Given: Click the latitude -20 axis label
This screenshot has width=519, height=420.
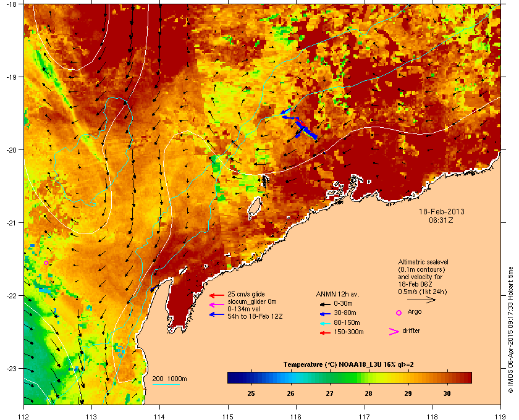Looking at the screenshot, I should (x=12, y=150).
